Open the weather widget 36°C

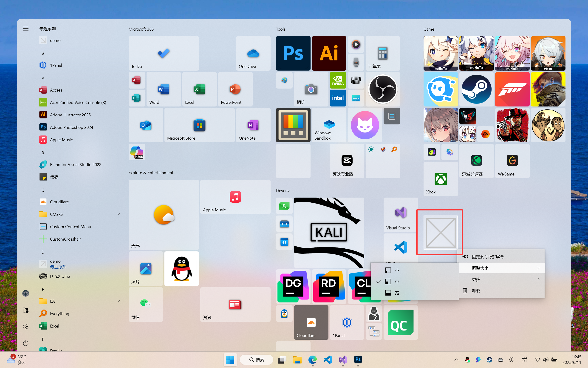coord(17,359)
